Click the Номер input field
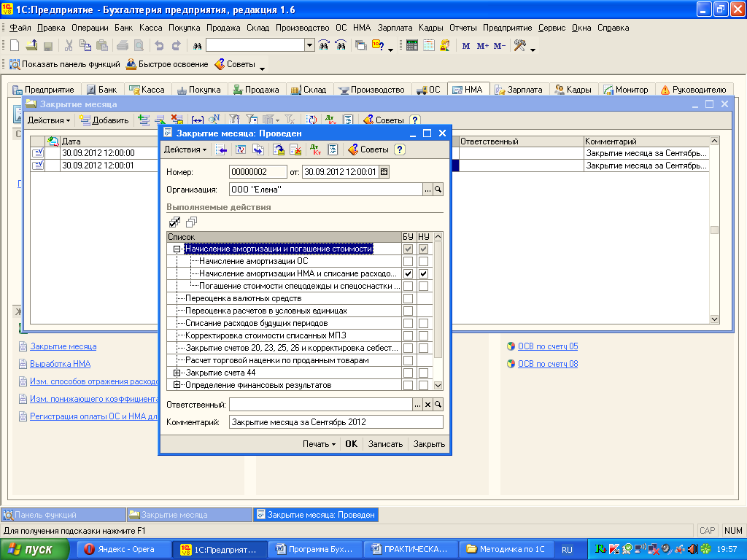This screenshot has width=747, height=560. tap(258, 172)
